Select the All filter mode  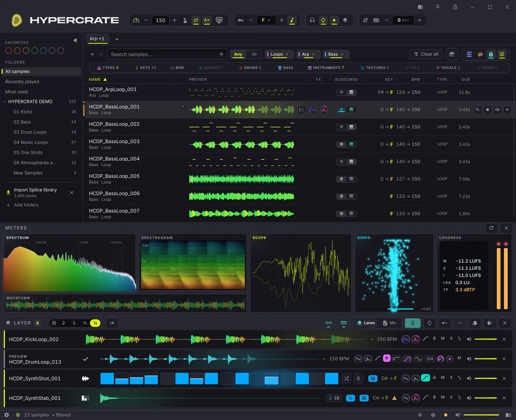click(254, 54)
